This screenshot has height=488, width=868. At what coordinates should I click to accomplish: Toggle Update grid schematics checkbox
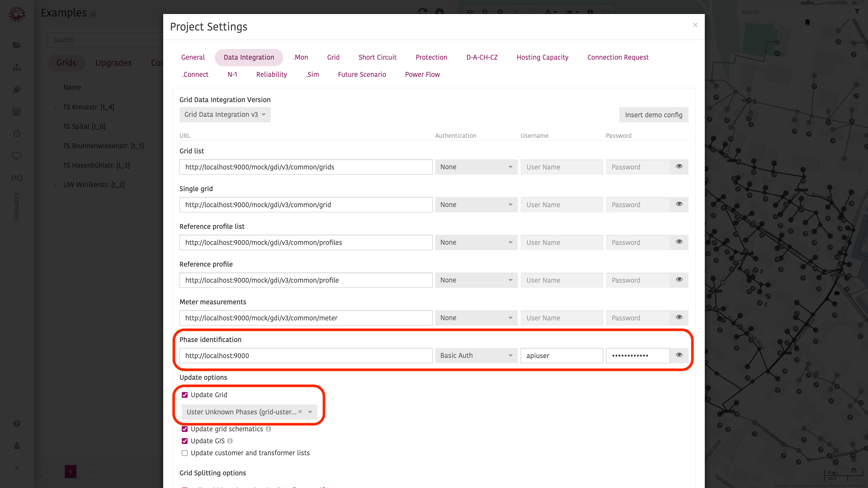pos(185,429)
